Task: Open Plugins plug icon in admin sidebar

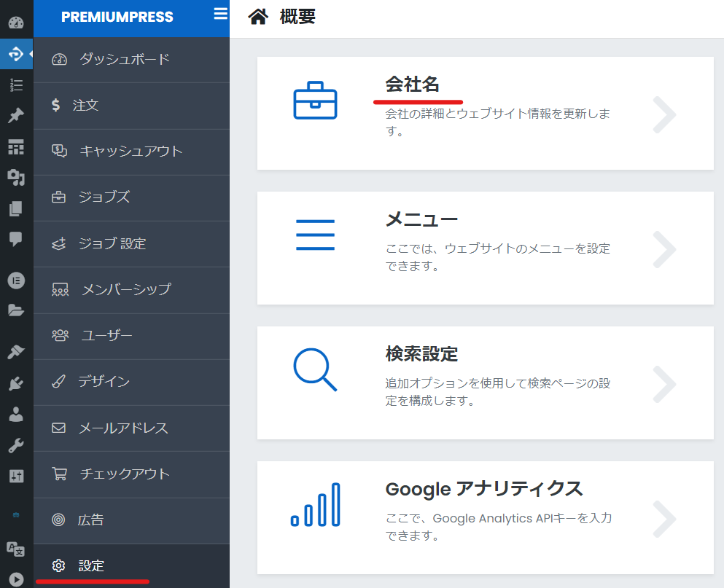Action: coord(16,383)
